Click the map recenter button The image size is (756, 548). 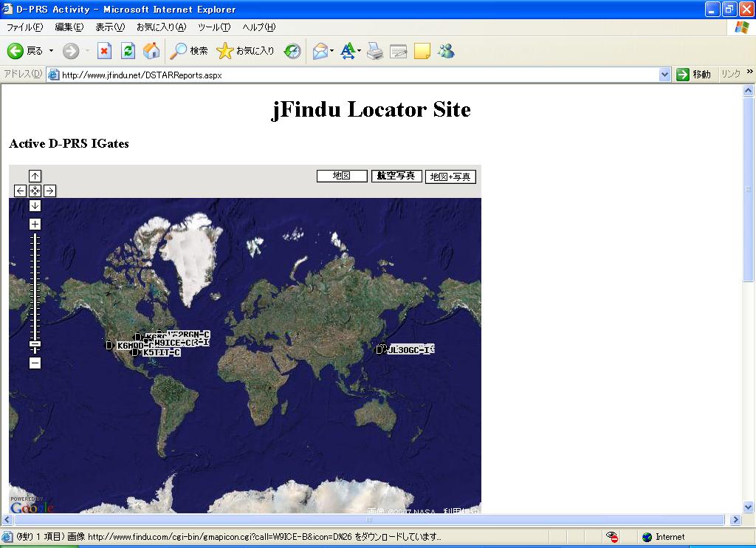coord(35,191)
